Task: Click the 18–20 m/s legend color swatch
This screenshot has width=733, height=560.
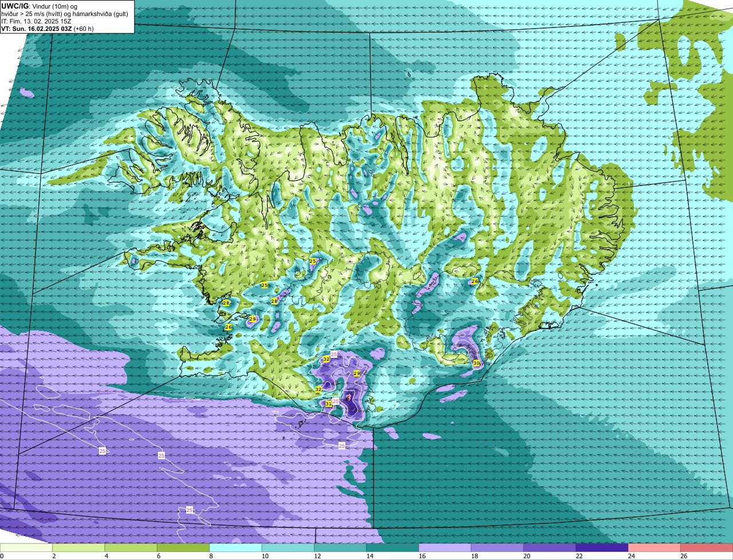Action: coord(498,548)
